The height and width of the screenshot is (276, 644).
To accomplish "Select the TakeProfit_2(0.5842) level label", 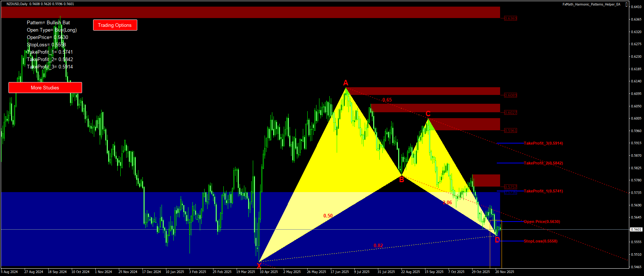I will (x=543, y=163).
